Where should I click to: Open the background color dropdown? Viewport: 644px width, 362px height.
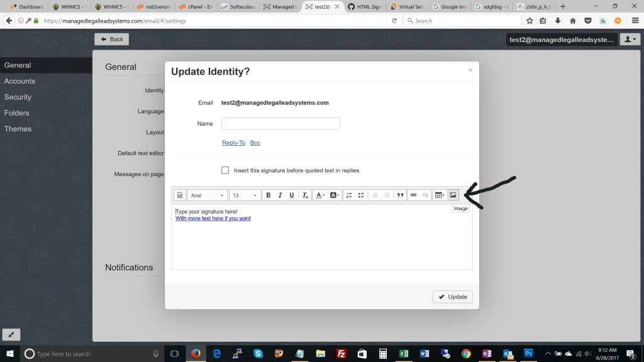point(334,195)
